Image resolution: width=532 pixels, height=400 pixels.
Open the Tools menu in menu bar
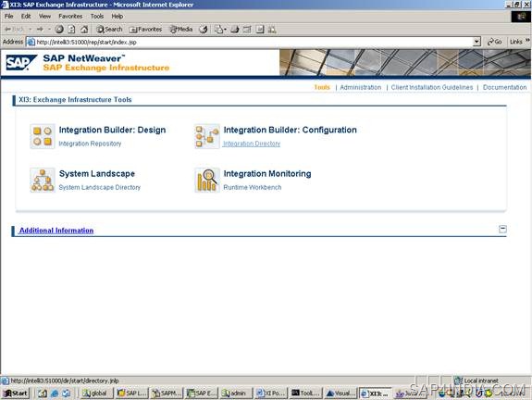(x=97, y=16)
